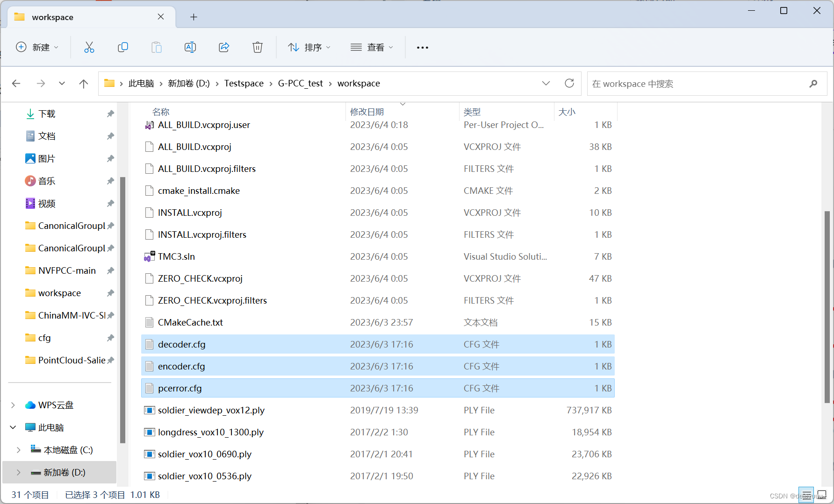834x504 pixels.
Task: Rename files using the rename icon
Action: click(x=190, y=47)
